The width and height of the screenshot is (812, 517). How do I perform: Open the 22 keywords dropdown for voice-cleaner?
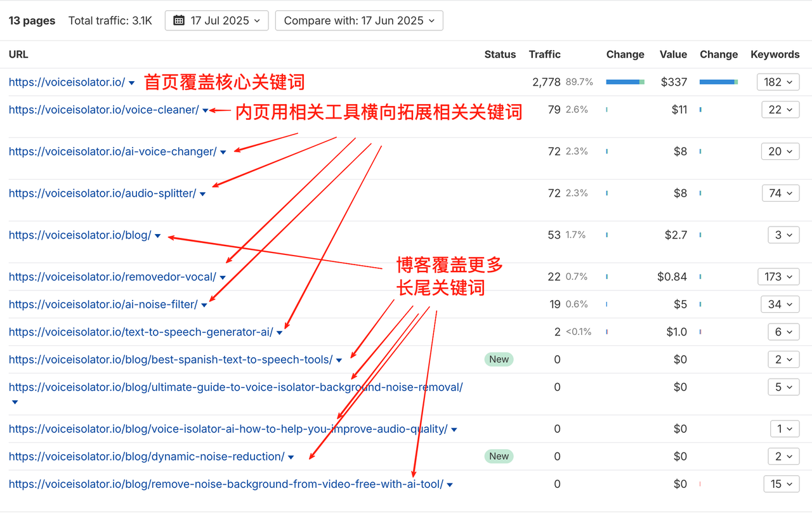(x=781, y=110)
